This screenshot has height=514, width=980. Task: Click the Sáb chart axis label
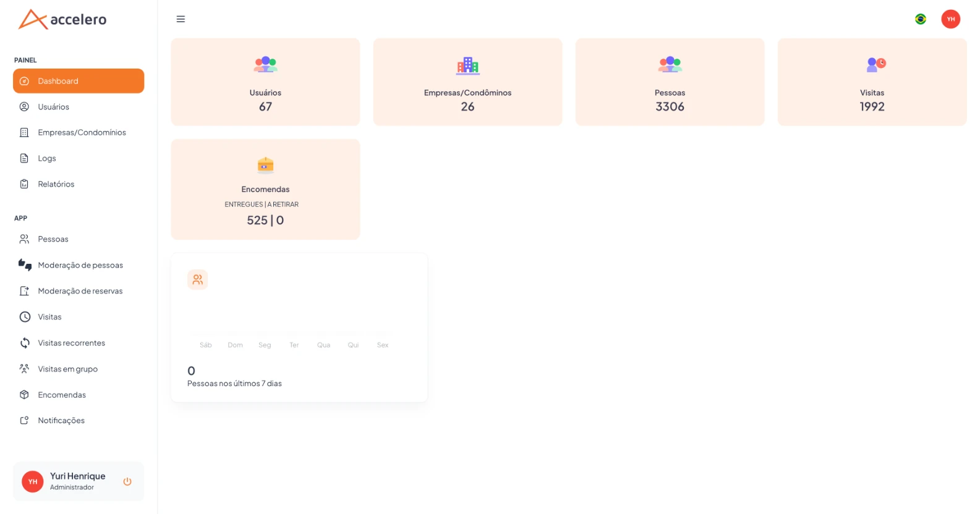(x=206, y=345)
